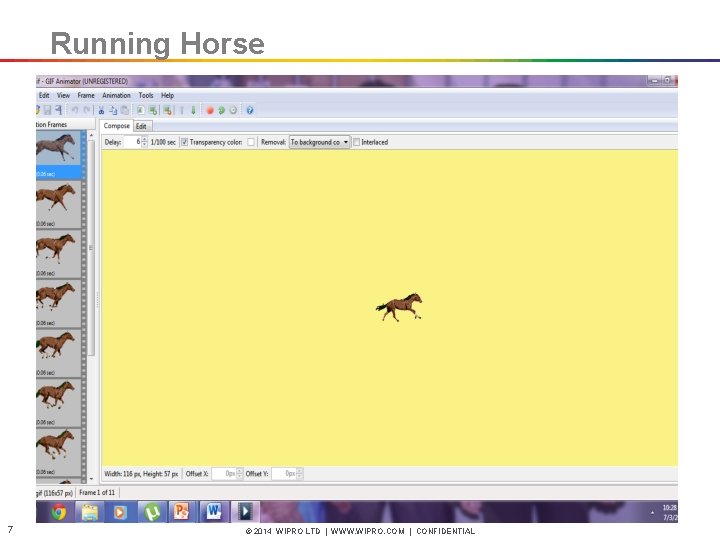Click the horse image on the yellow canvas
This screenshot has height=540, width=720.
pos(399,307)
